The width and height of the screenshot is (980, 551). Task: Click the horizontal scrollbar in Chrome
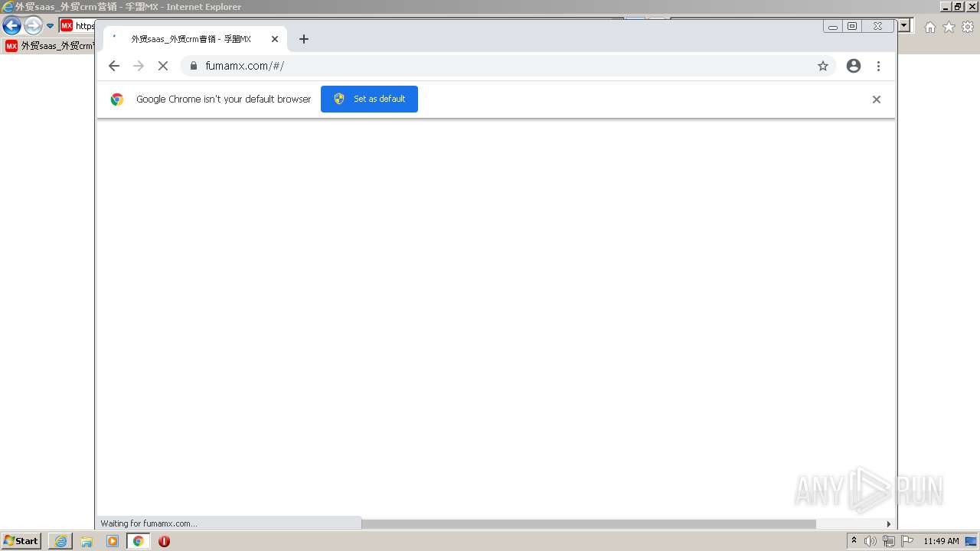[588, 524]
